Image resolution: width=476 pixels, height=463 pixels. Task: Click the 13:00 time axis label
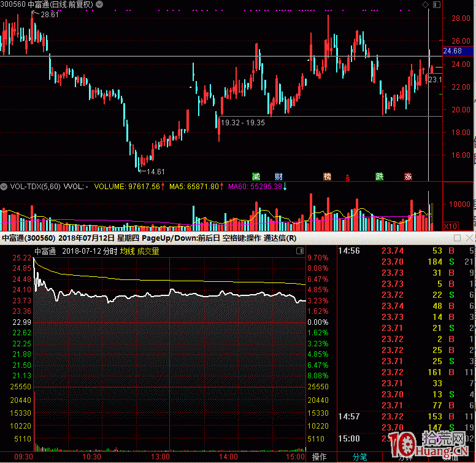160,457
